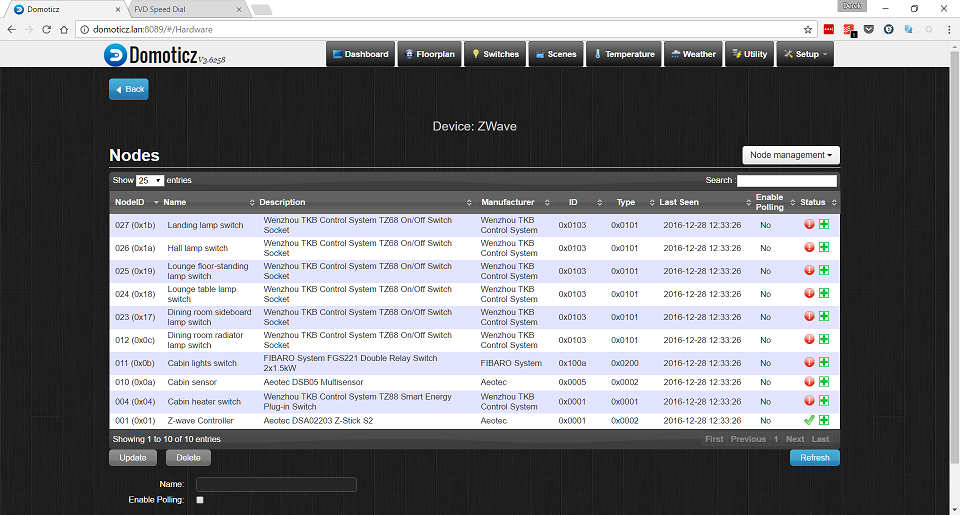Click the First pagination link
The height and width of the screenshot is (515, 960).
(714, 439)
